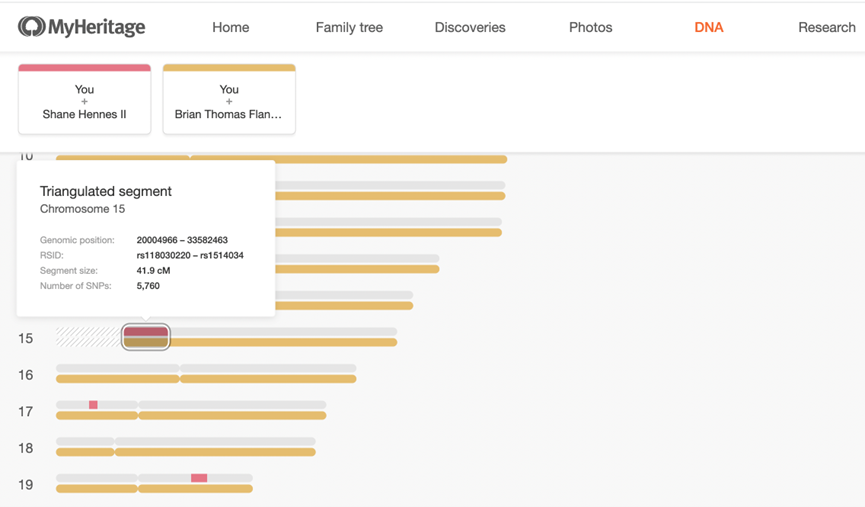Click the red color strip on Shane Hennes card

84,68
